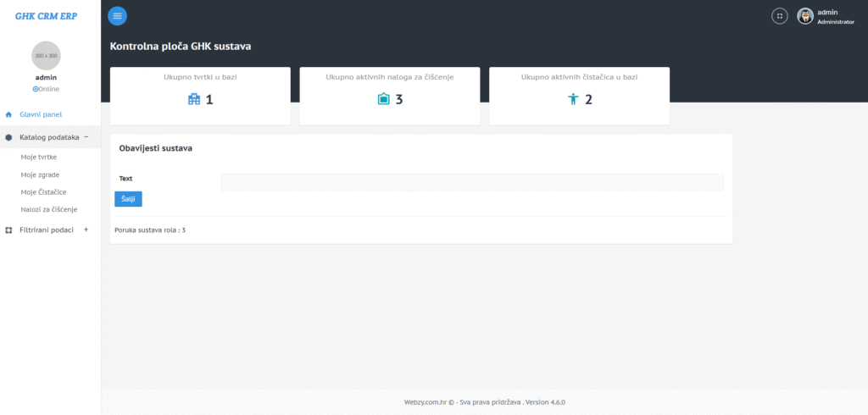
Task: Select Moje zgrade in sidebar
Action: (40, 174)
